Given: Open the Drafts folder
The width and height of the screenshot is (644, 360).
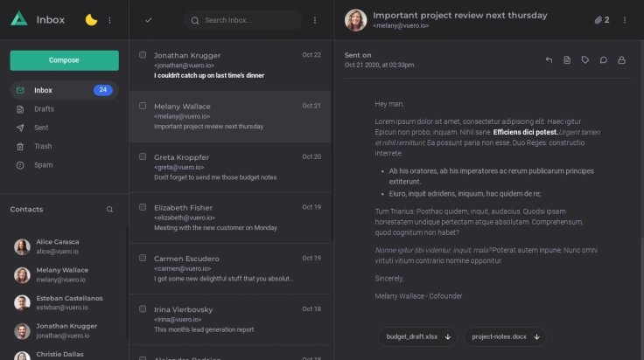Looking at the screenshot, I should 44,109.
